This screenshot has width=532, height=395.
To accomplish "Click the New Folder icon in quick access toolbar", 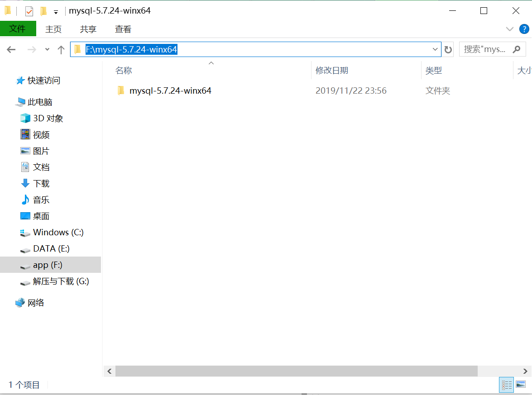I will coord(43,11).
